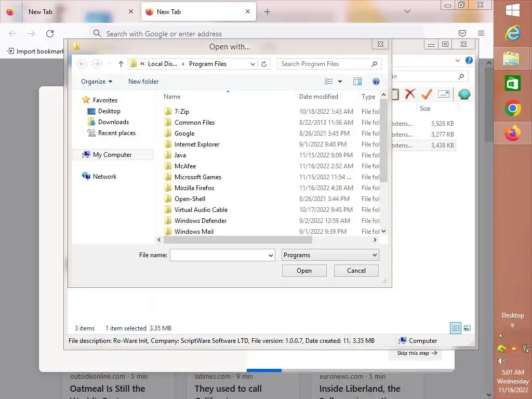Open Internet Explorer from the taskbar
Viewport: 532px width, 399px height.
click(x=512, y=33)
